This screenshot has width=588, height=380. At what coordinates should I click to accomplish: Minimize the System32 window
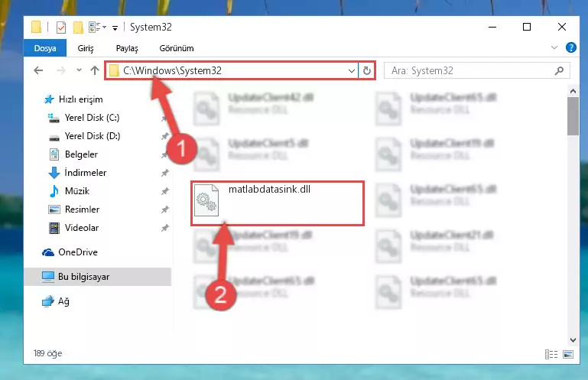click(x=492, y=27)
